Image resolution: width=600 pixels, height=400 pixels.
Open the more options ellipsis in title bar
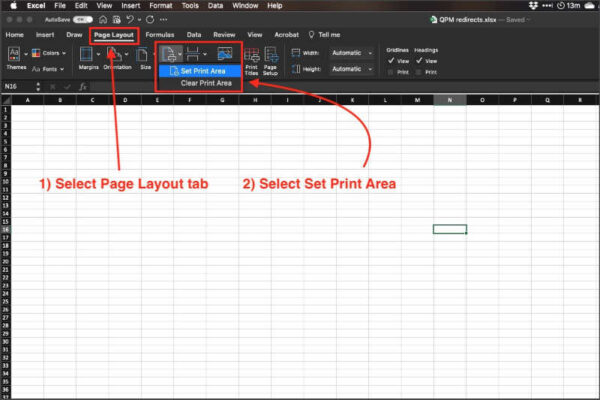click(164, 20)
